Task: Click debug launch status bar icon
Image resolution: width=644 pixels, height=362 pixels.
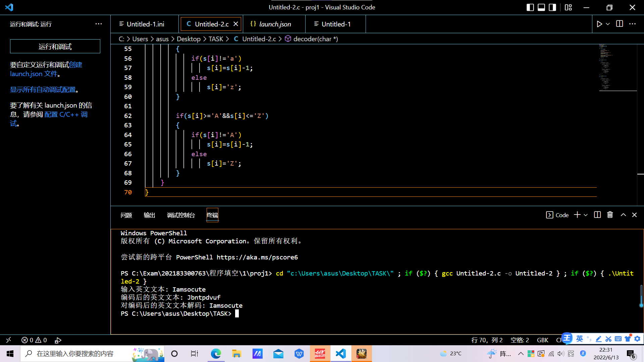Action: click(58, 340)
